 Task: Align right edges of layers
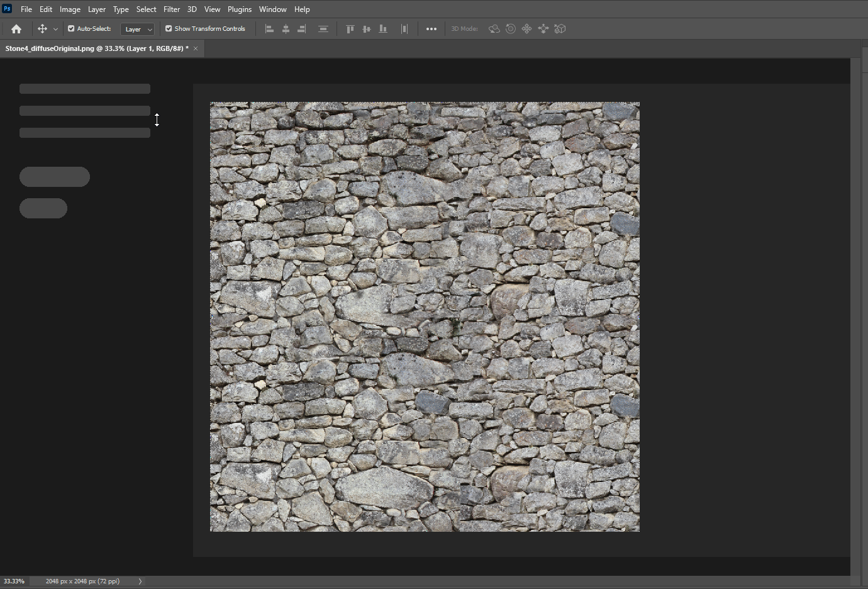[302, 29]
